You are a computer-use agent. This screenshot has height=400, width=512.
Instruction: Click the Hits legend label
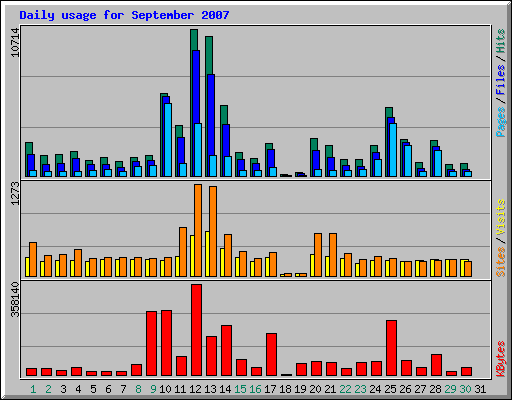point(501,41)
